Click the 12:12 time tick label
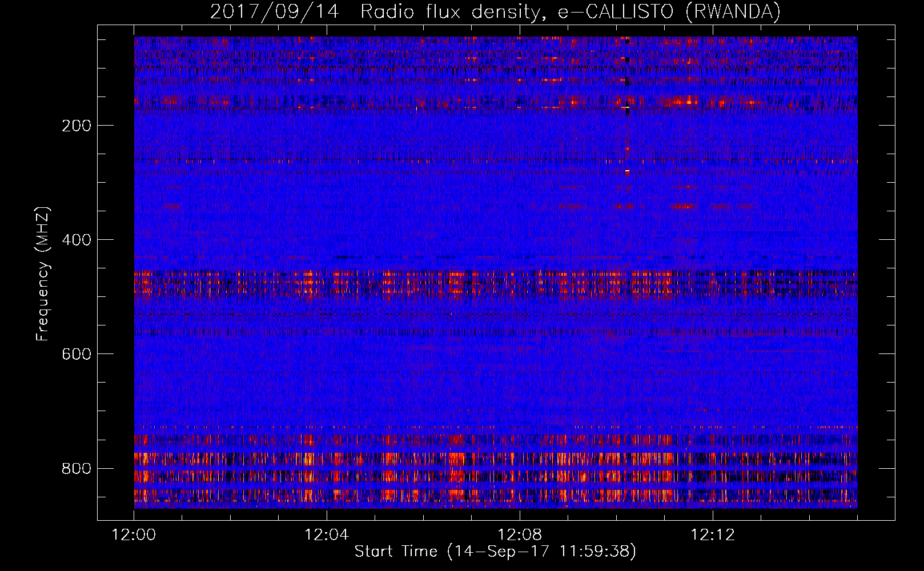Viewport: 924px width, 571px height. tap(713, 535)
